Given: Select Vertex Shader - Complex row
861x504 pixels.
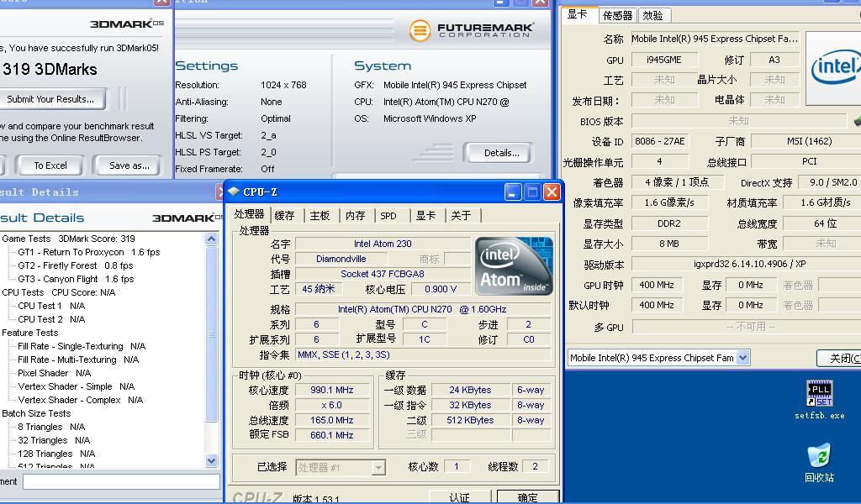Looking at the screenshot, I should pos(80,400).
